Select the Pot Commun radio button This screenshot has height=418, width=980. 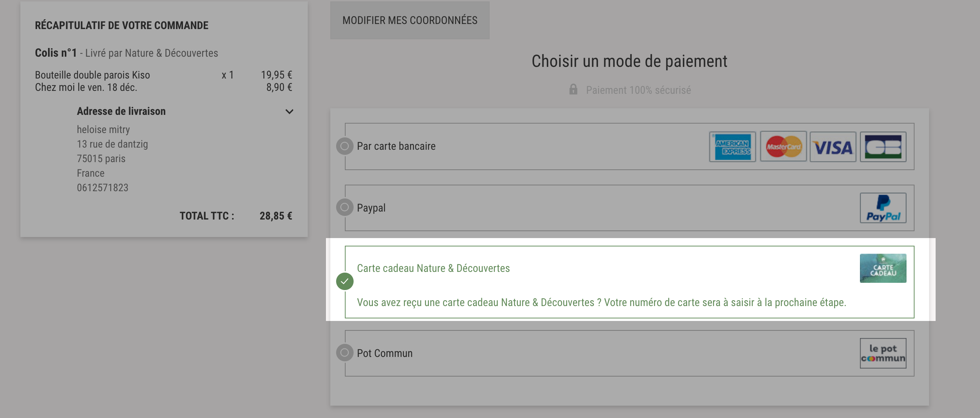[x=345, y=353]
